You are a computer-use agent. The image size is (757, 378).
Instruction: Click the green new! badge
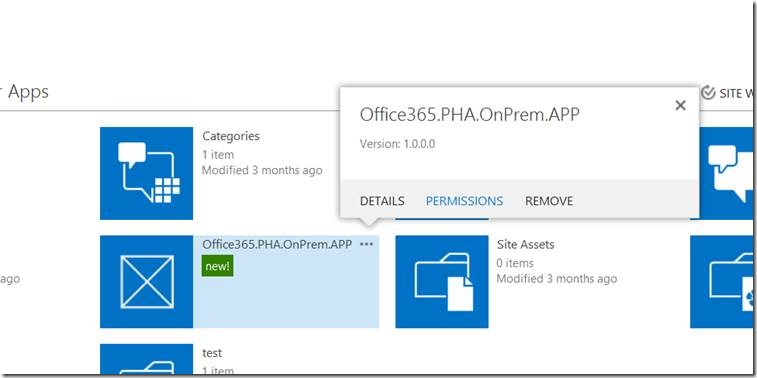[x=218, y=266]
